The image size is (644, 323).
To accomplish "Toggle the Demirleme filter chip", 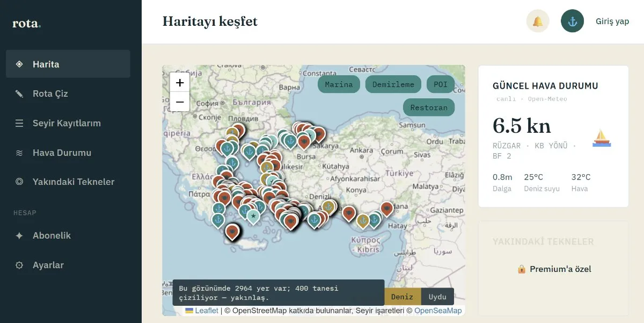I will coord(393,84).
